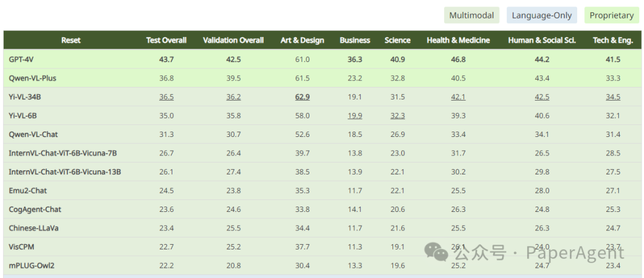Sort by Art & Design column

[302, 40]
